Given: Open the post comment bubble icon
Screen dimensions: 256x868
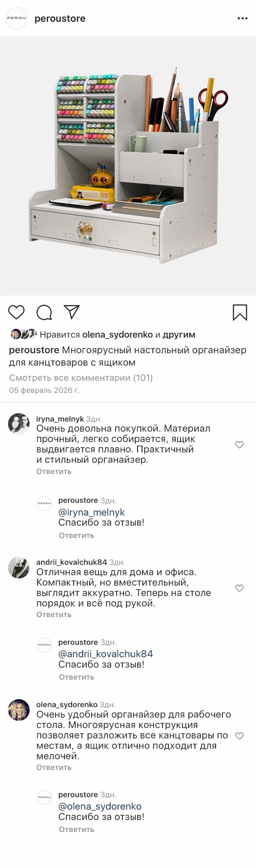Looking at the screenshot, I should click(x=44, y=312).
